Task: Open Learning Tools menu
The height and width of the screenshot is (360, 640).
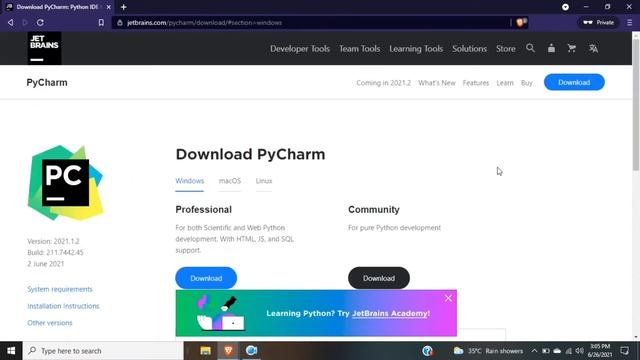Action: pos(416,49)
